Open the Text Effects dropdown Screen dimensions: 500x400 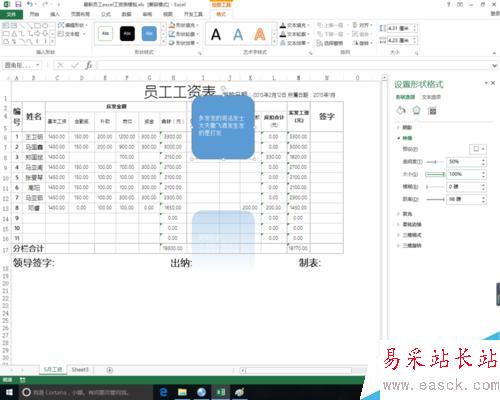pos(295,43)
